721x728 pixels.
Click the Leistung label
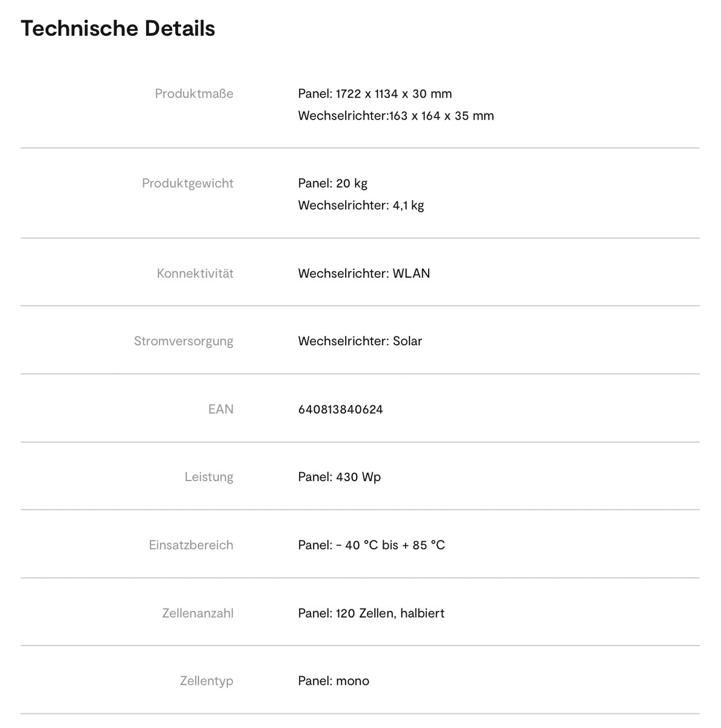[x=209, y=477]
